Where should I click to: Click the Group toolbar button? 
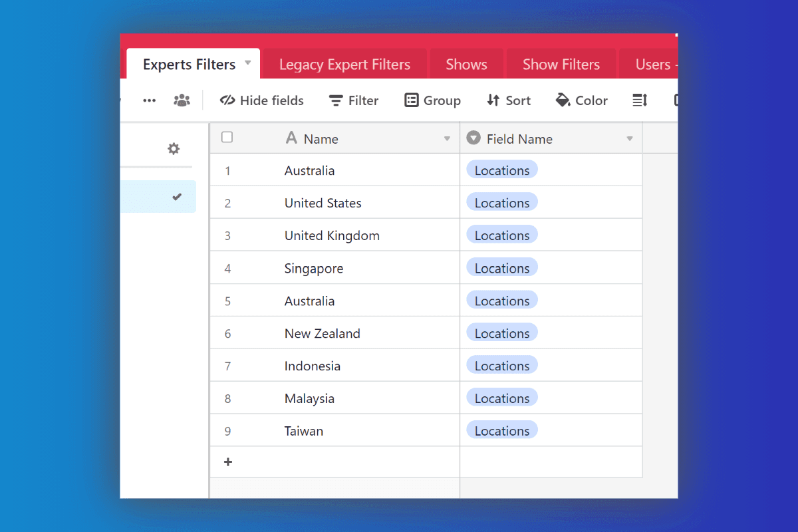(x=432, y=100)
